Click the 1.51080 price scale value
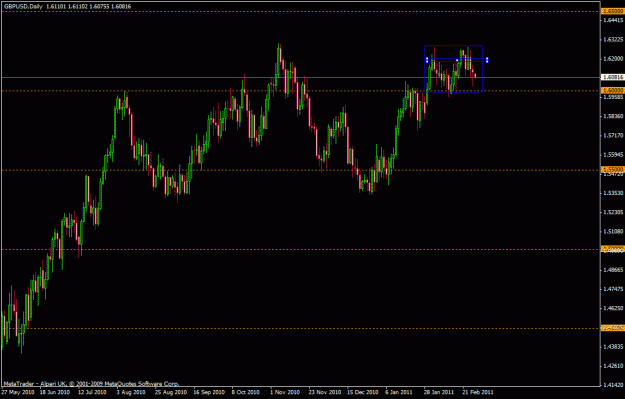 pyautogui.click(x=613, y=231)
